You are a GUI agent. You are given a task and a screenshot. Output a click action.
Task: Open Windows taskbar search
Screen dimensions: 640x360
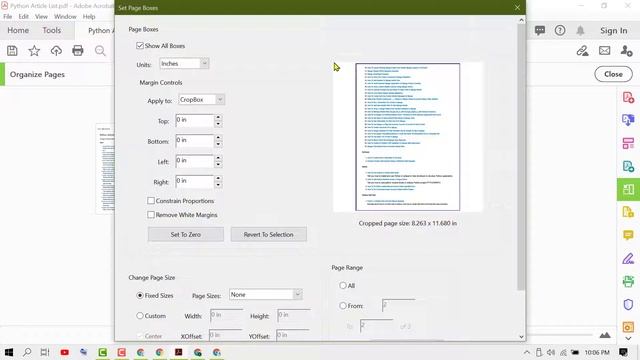click(x=27, y=352)
